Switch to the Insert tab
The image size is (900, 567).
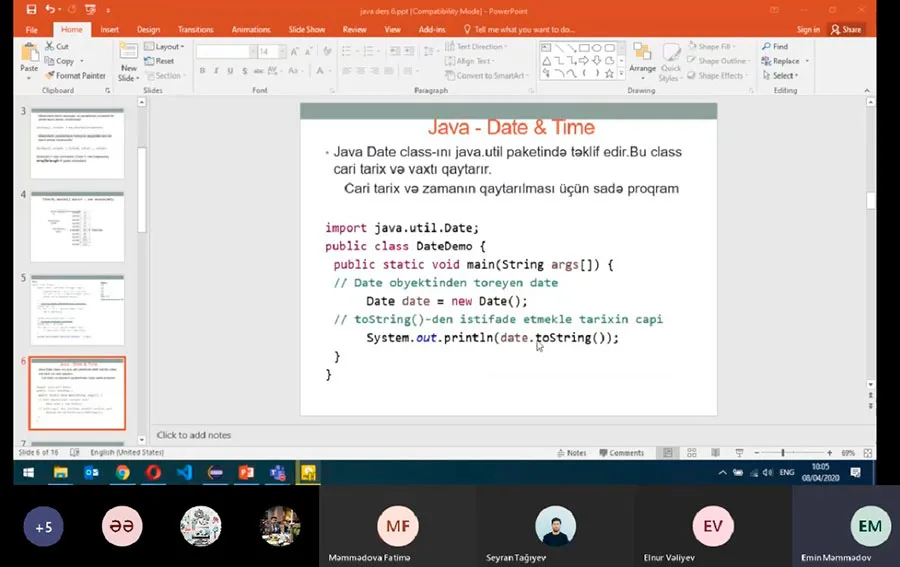[x=110, y=29]
